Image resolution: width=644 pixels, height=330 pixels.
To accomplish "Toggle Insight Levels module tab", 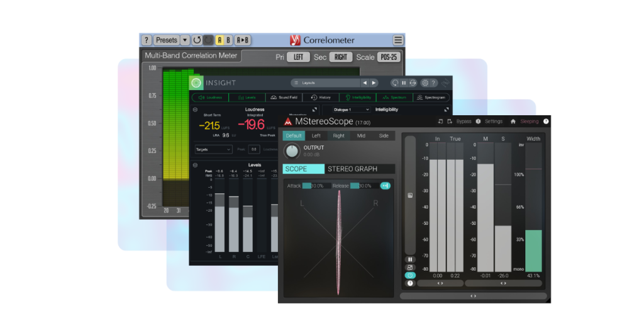I will (247, 98).
